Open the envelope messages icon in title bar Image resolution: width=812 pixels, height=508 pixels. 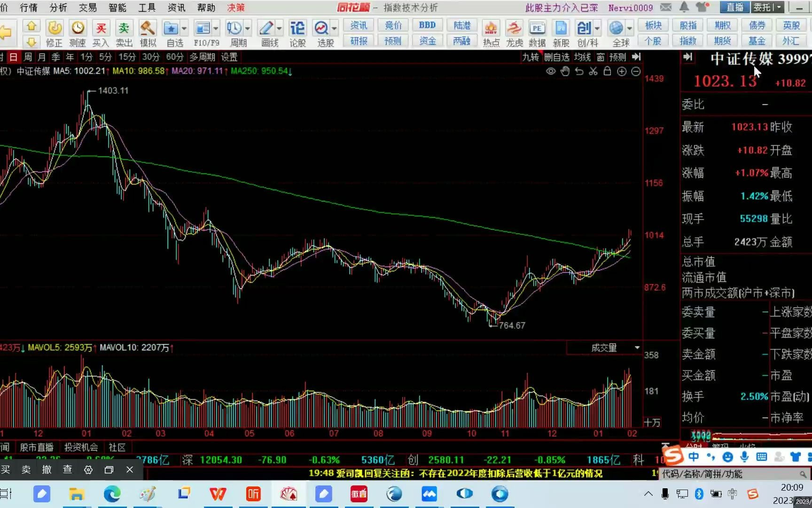pos(666,7)
